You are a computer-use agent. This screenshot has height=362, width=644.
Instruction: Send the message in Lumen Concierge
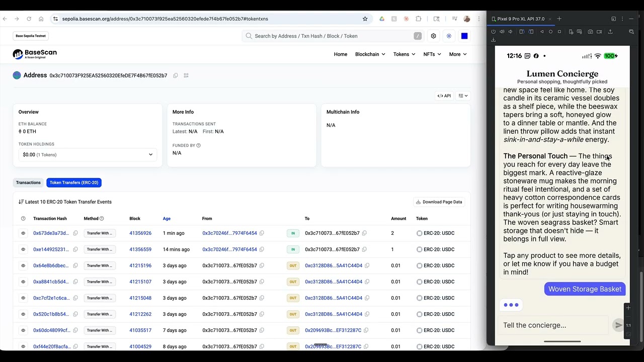[618, 325]
